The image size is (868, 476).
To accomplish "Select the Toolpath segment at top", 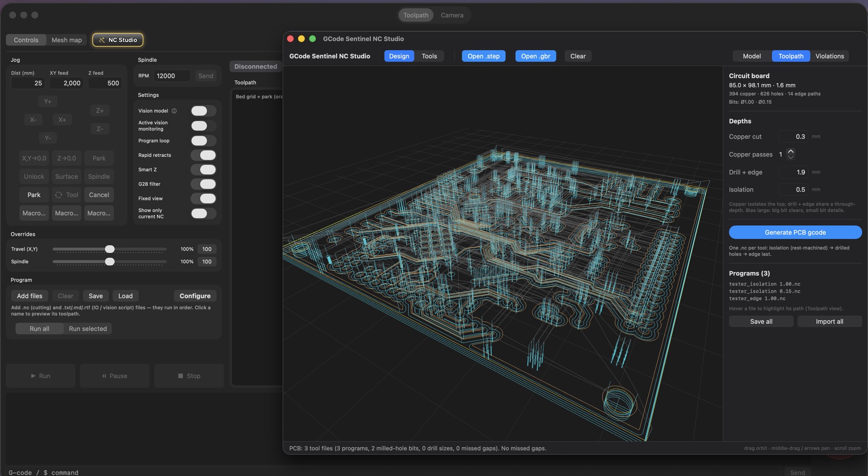I will tap(416, 15).
